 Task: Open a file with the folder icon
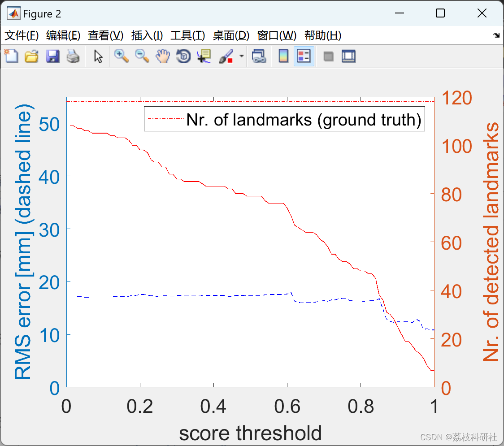[x=31, y=56]
